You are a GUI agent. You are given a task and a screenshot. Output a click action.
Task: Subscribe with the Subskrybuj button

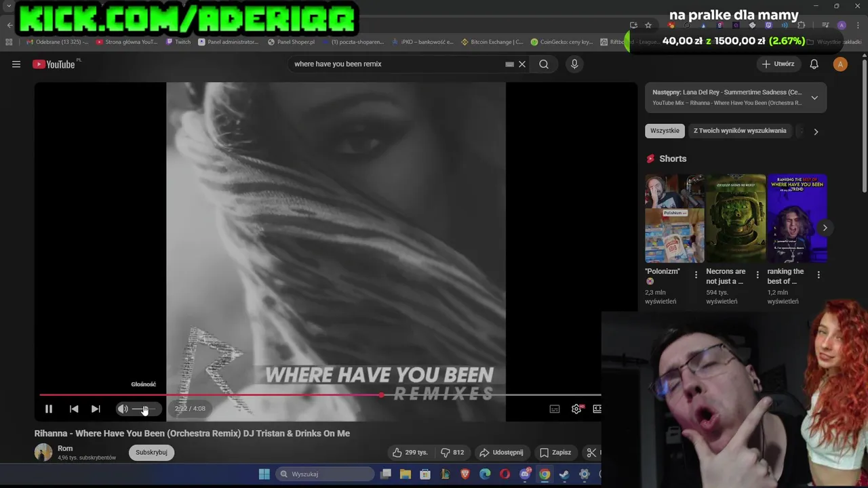coord(151,452)
